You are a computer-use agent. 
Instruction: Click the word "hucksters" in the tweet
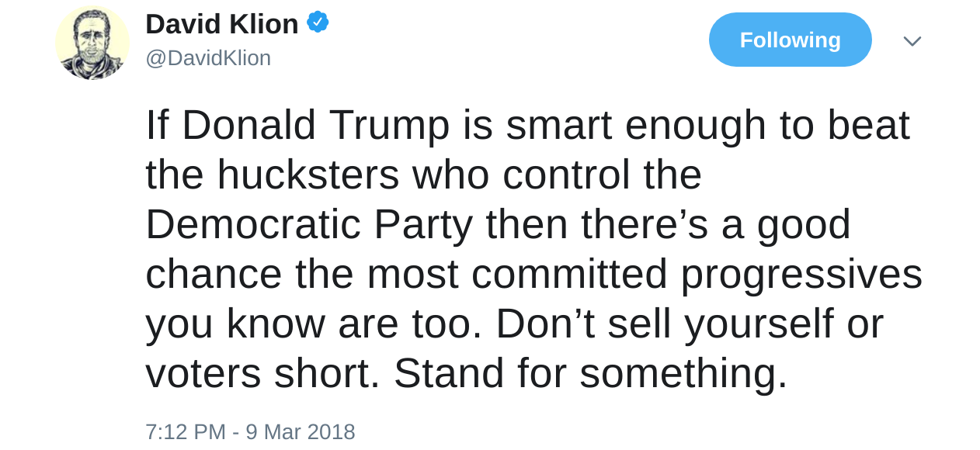pos(308,175)
